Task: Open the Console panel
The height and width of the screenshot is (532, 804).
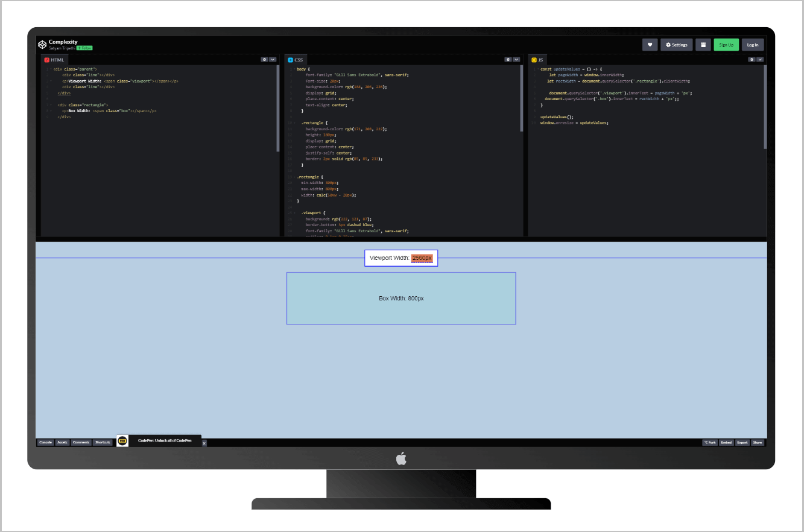Action: point(45,442)
